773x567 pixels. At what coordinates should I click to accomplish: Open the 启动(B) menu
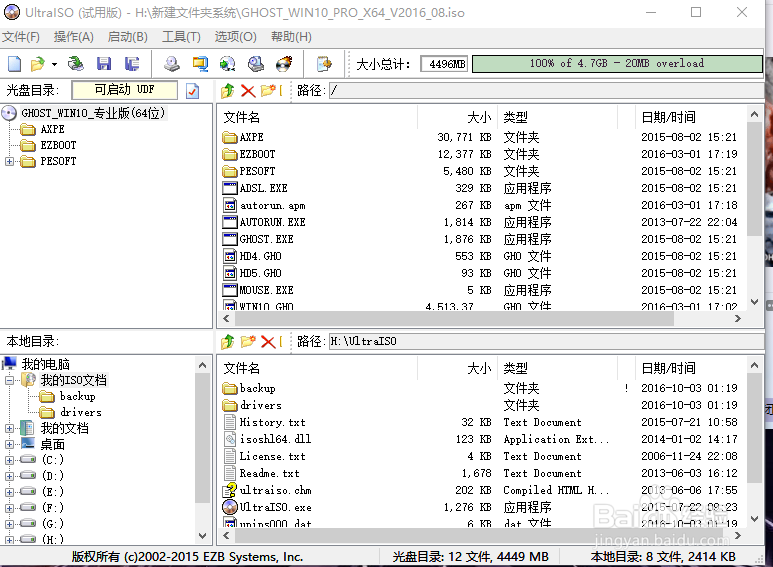pyautogui.click(x=128, y=37)
